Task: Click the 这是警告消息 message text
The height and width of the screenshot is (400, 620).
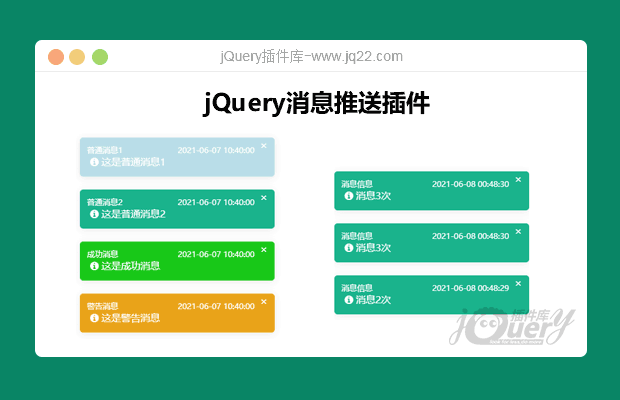Action: coord(130,318)
